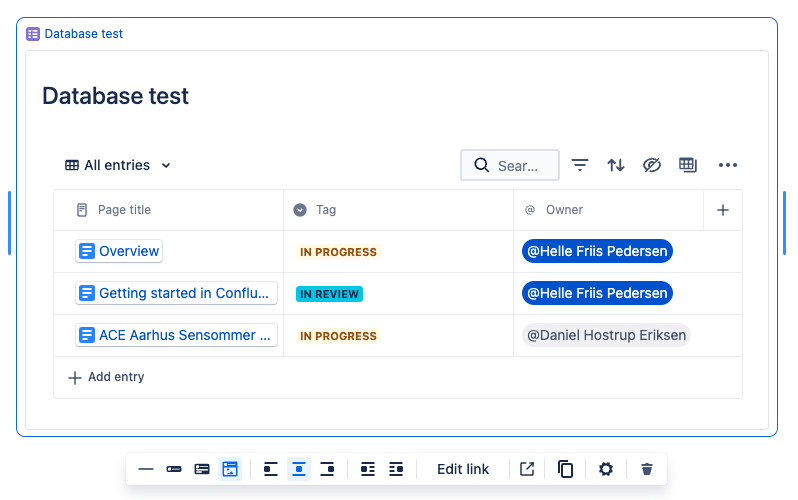Open Getting started in Conflu... page link
The width and height of the screenshot is (798, 500).
(x=176, y=293)
